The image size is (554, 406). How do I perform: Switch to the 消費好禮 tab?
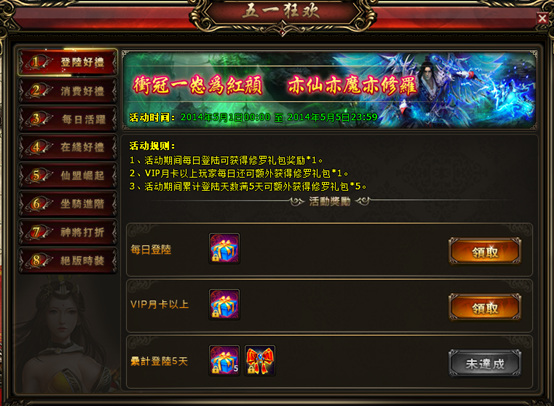point(67,91)
